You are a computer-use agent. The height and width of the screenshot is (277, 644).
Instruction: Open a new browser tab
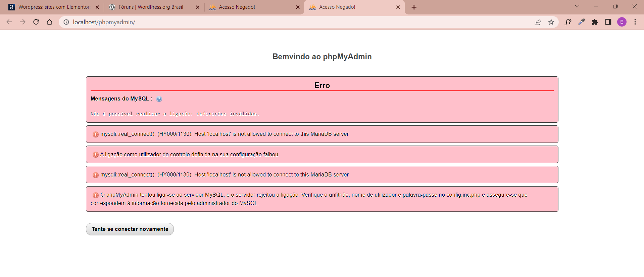point(414,7)
